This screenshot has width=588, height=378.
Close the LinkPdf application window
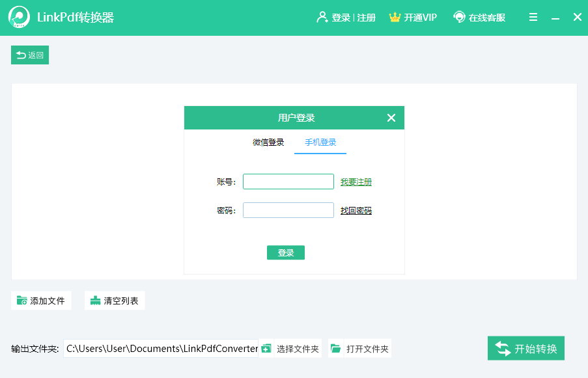point(578,17)
